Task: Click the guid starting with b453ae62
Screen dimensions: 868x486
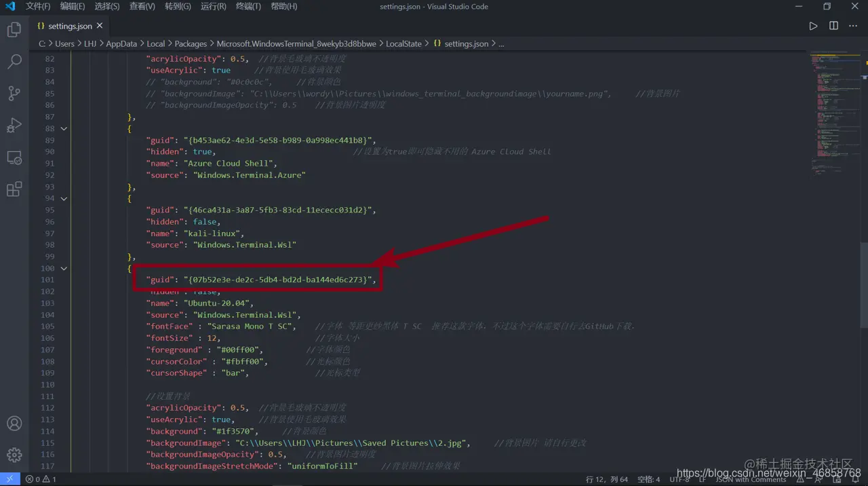Action: point(277,140)
